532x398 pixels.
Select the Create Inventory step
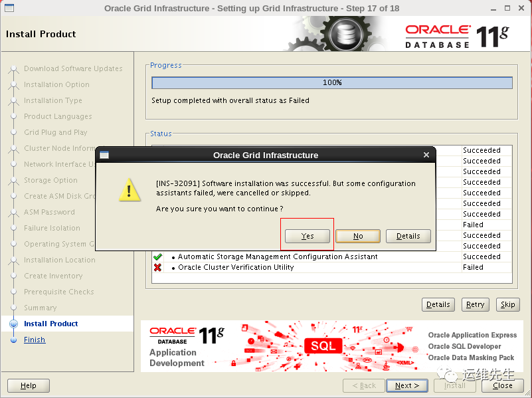[x=53, y=276]
